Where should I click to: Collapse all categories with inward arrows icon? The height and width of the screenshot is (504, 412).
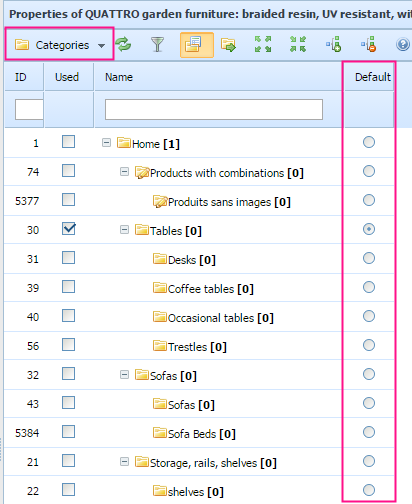(298, 44)
